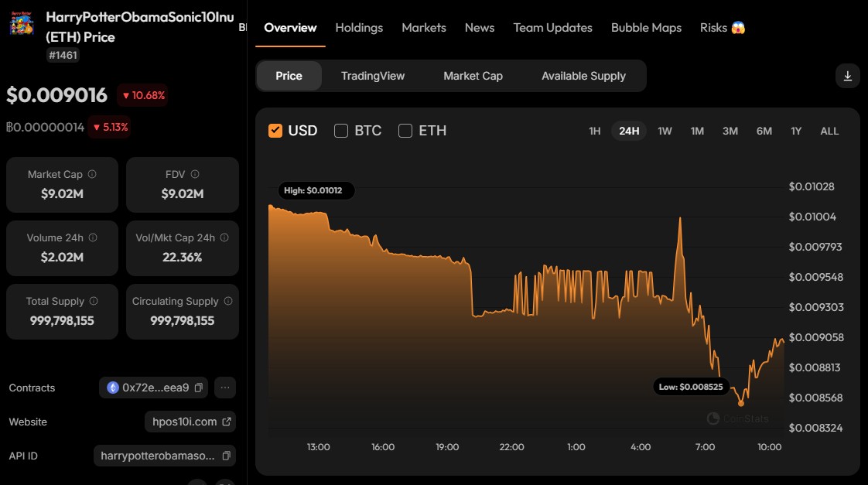Click the Volume 24h info icon

pyautogui.click(x=93, y=237)
